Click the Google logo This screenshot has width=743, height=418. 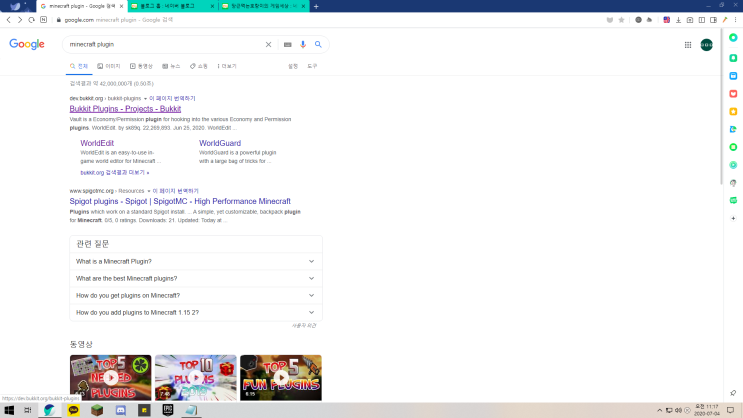coord(27,44)
